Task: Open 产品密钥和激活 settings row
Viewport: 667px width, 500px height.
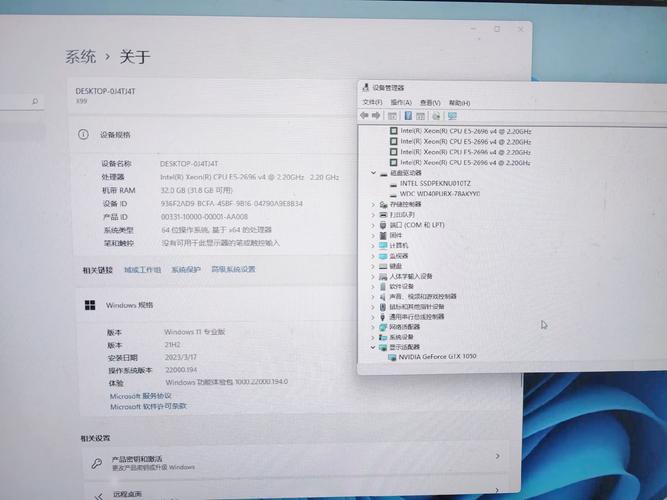Action: pos(295,462)
